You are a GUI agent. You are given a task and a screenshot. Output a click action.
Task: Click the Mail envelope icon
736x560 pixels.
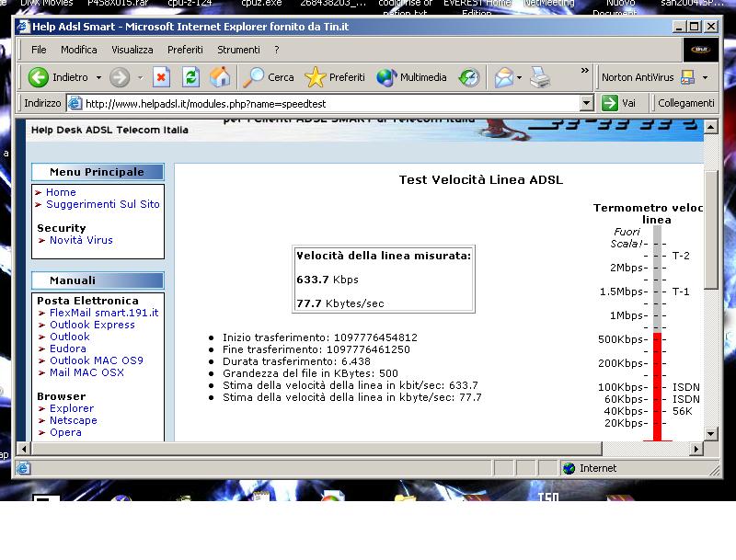pos(503,77)
